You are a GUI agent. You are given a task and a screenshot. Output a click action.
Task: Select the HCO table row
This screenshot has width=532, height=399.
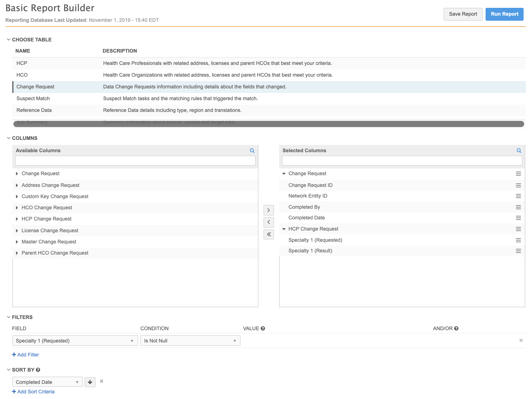coord(22,75)
